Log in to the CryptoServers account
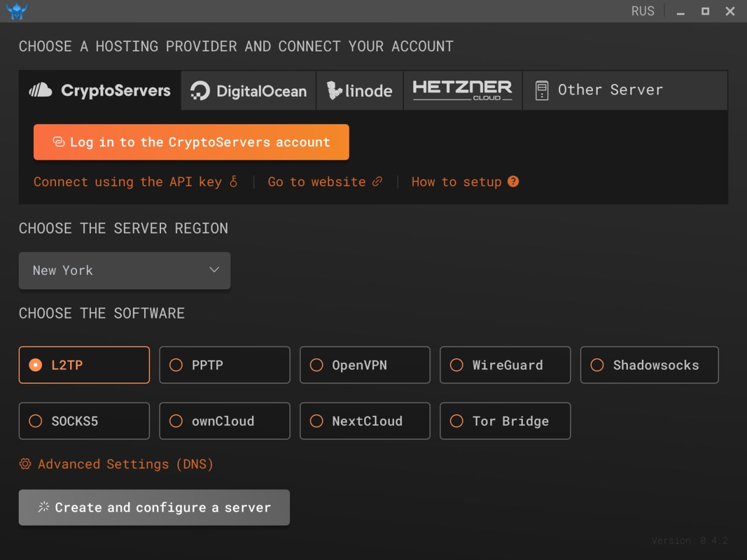Viewport: 747px width, 560px height. 191,142
